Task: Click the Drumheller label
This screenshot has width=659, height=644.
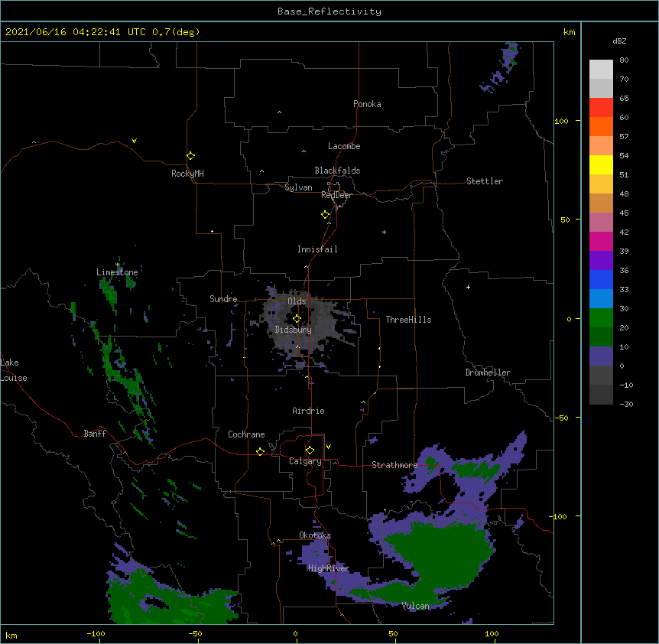Action: coord(488,372)
